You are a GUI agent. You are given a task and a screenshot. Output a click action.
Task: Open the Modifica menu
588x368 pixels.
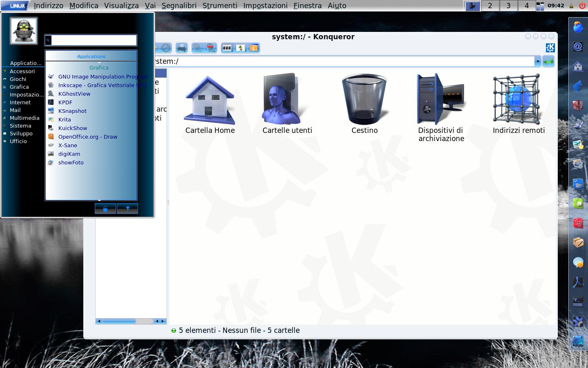[x=84, y=6]
